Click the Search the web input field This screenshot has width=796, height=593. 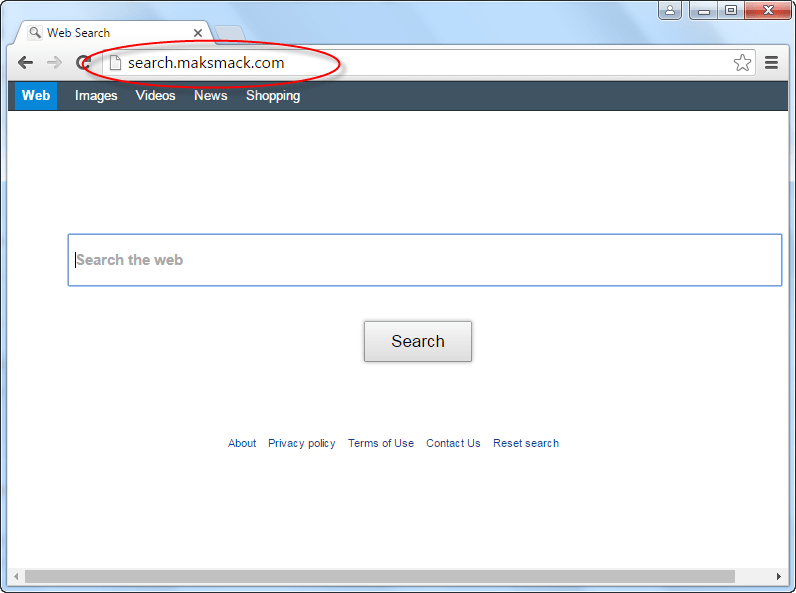coord(425,260)
